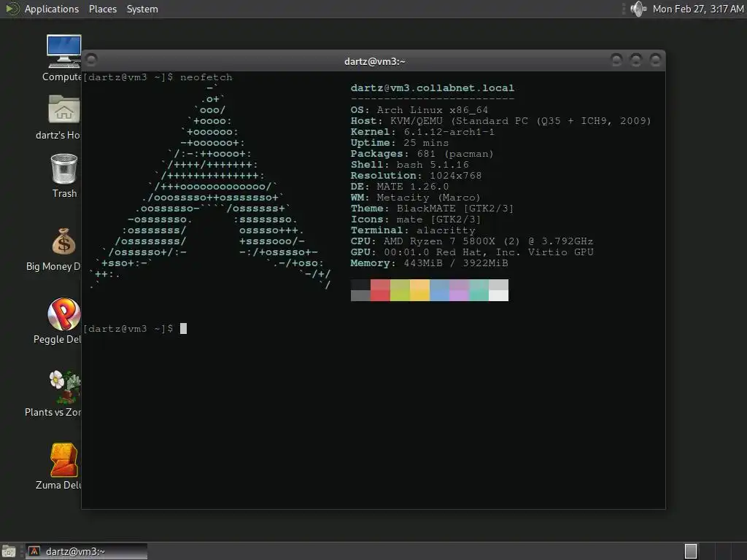Viewport: 747px width, 560px height.
Task: Open the System menu
Action: 142,9
